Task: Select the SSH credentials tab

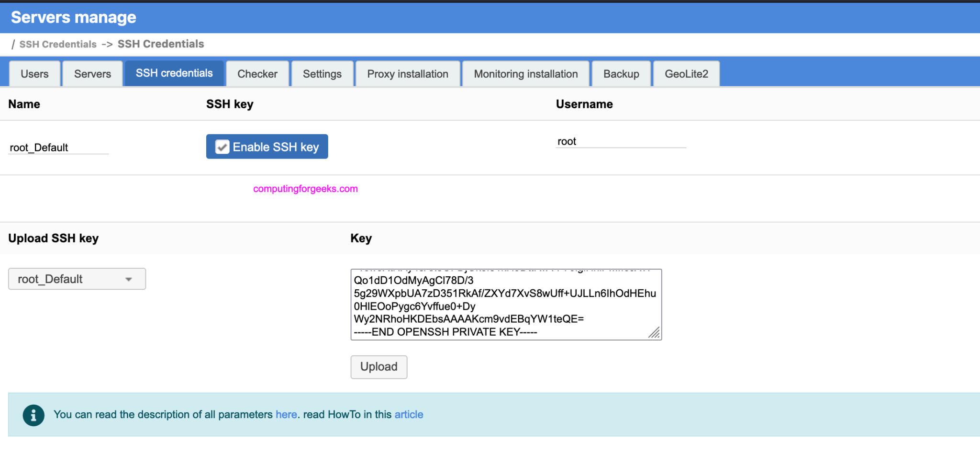Action: (x=174, y=73)
